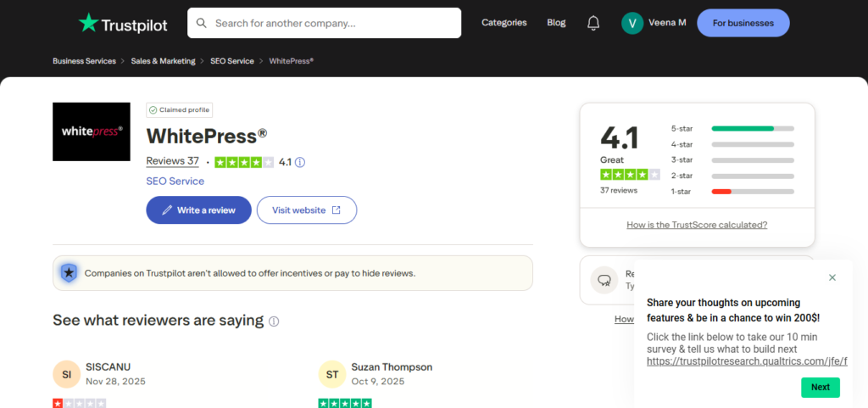868x408 pixels.
Task: Click info icon next to reviewers heading
Action: click(274, 321)
